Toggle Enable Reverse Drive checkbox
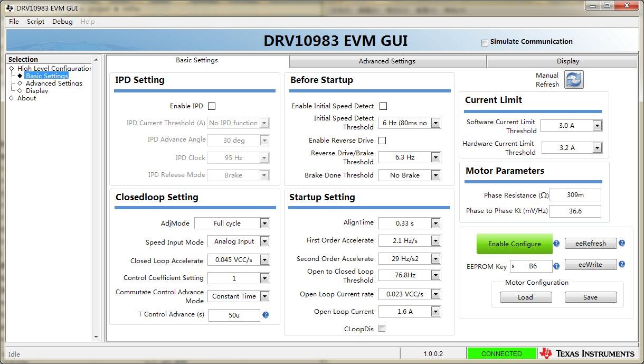This screenshot has height=364, width=644. click(382, 141)
